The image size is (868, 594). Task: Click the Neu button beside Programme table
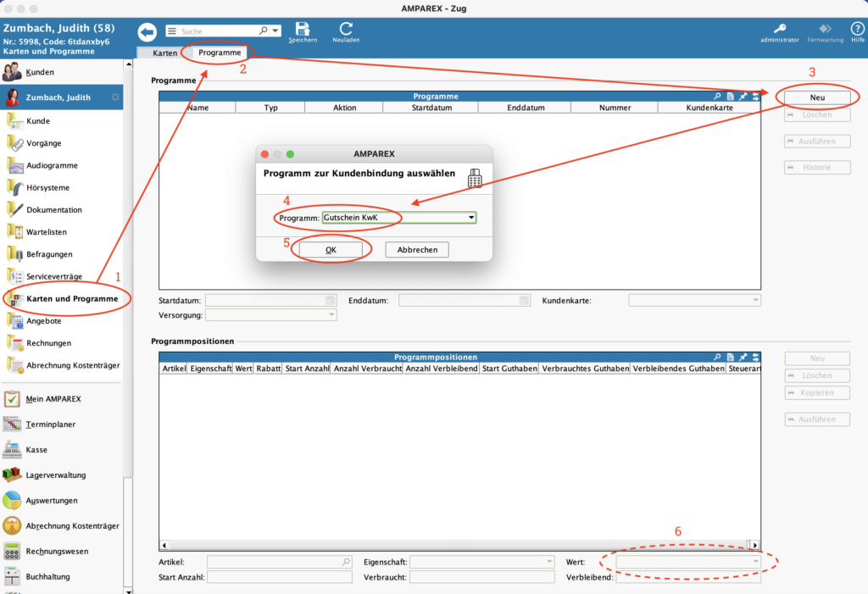click(x=817, y=97)
